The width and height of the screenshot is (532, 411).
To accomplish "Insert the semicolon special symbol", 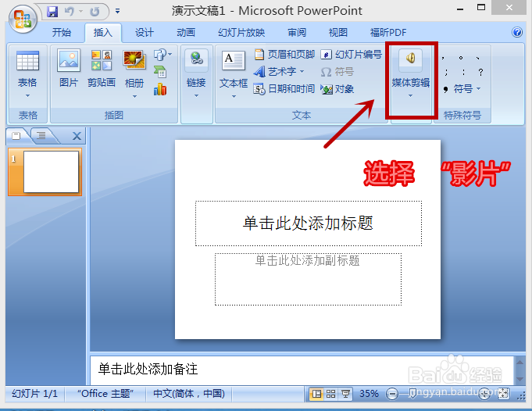I will point(446,73).
